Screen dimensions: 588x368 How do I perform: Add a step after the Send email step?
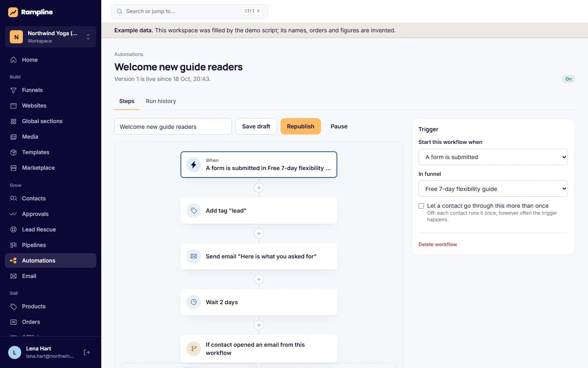pyautogui.click(x=259, y=279)
